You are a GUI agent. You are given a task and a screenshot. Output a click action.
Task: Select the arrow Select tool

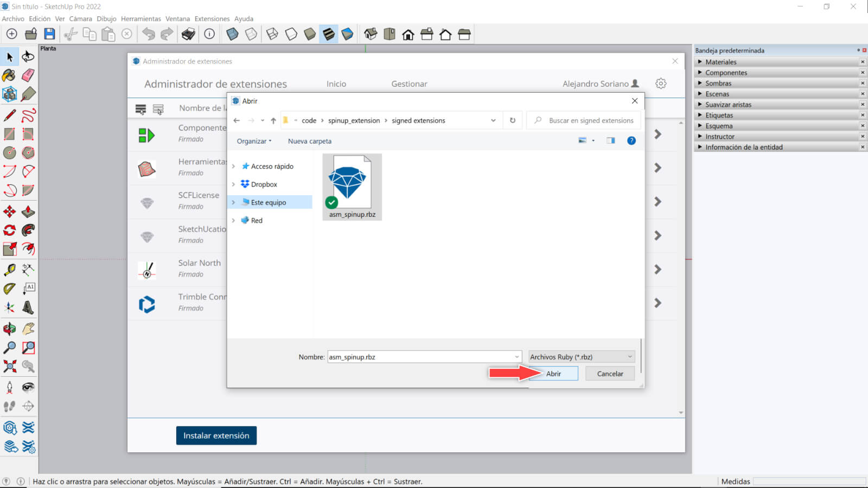click(x=10, y=57)
